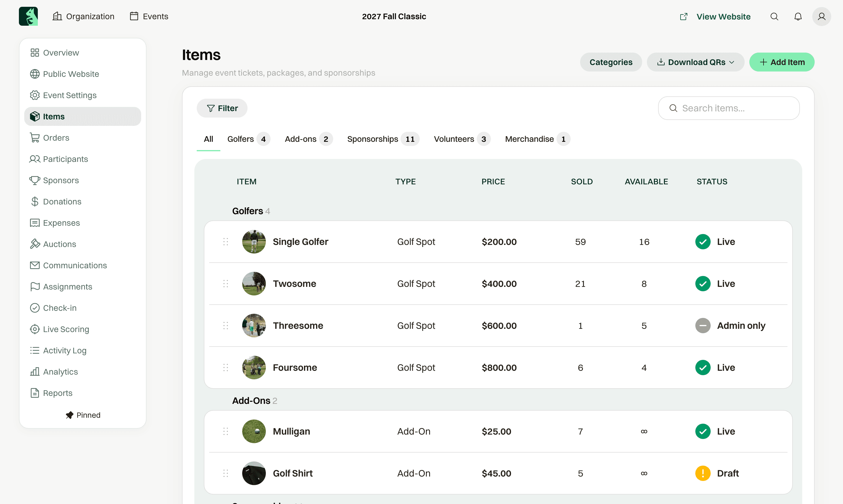Click the Categories button
Viewport: 843px width, 504px height.
click(611, 62)
